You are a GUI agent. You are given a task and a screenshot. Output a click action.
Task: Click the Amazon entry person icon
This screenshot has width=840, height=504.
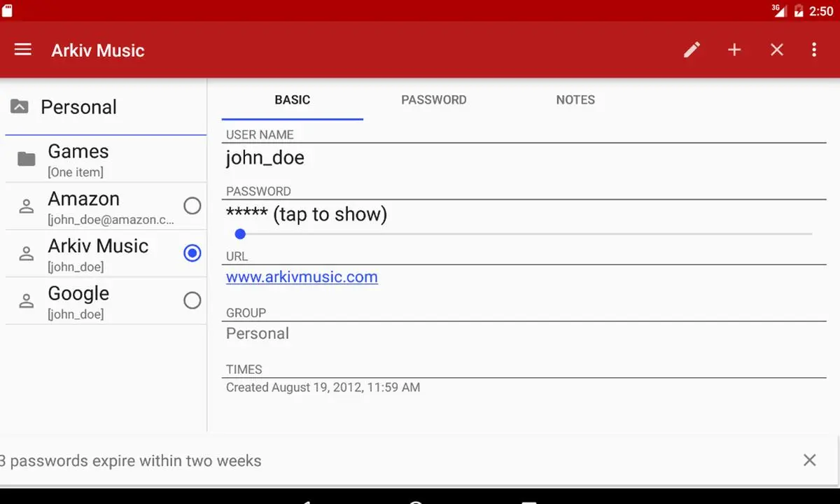[27, 206]
